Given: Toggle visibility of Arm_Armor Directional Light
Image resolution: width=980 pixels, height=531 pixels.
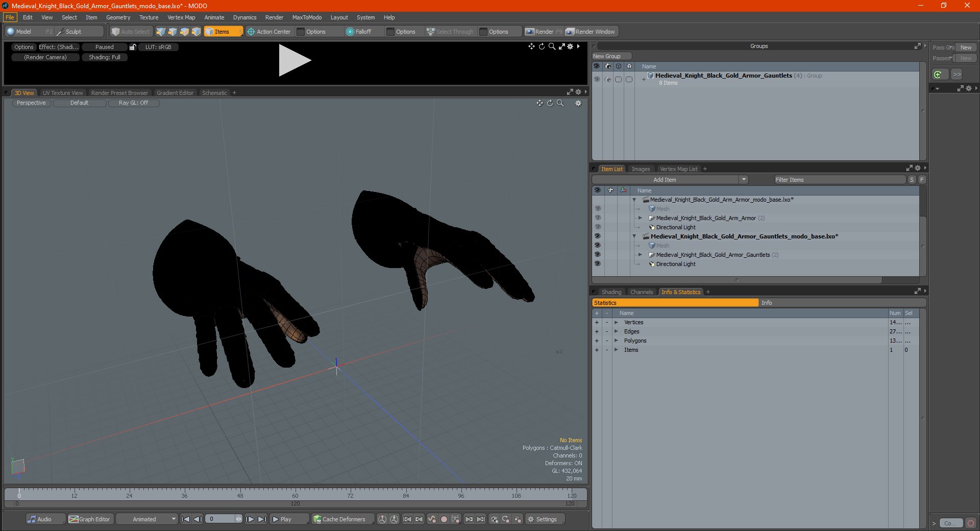Looking at the screenshot, I should (597, 227).
